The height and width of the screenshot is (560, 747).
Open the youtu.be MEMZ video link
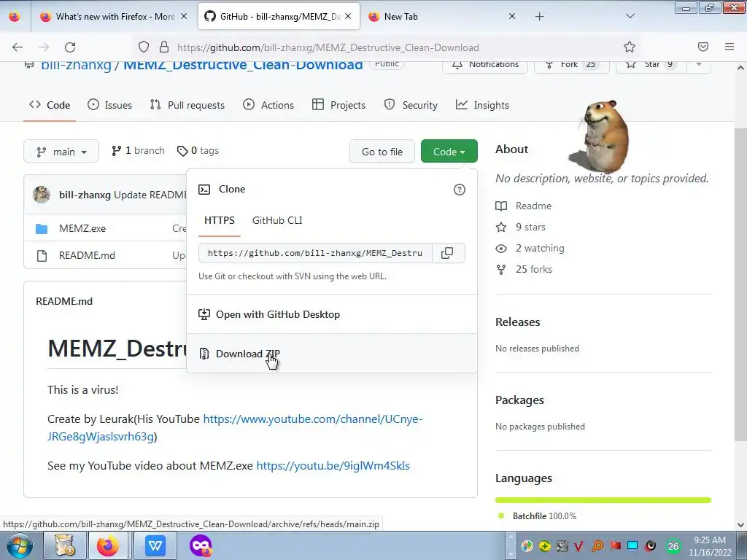(333, 466)
